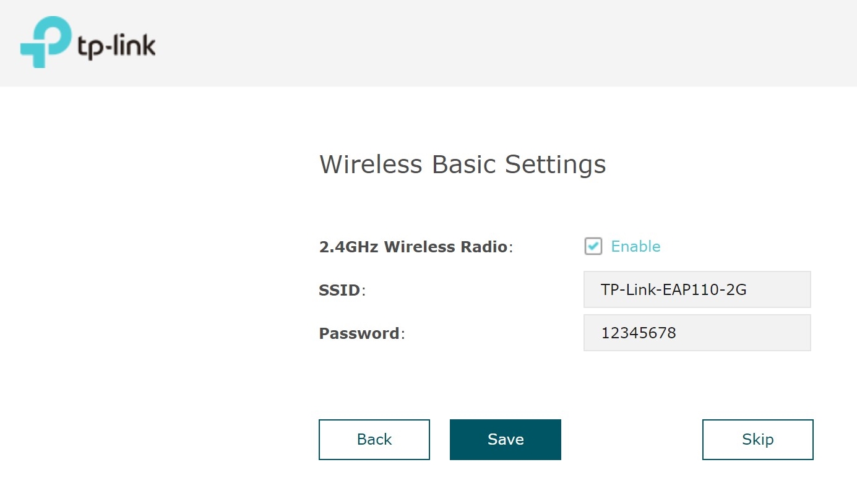Screen dimensions: 857x504
Task: Focus the SSID input field
Action: click(697, 289)
